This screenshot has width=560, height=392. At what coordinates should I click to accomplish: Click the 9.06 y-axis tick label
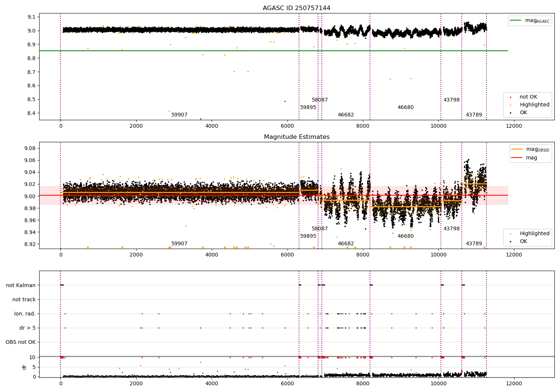point(30,161)
